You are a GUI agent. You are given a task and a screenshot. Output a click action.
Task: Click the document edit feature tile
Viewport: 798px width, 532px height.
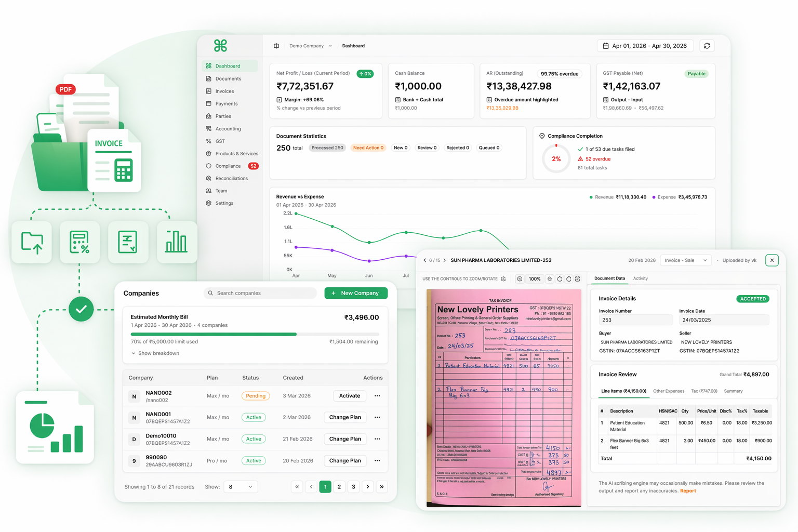coord(128,242)
